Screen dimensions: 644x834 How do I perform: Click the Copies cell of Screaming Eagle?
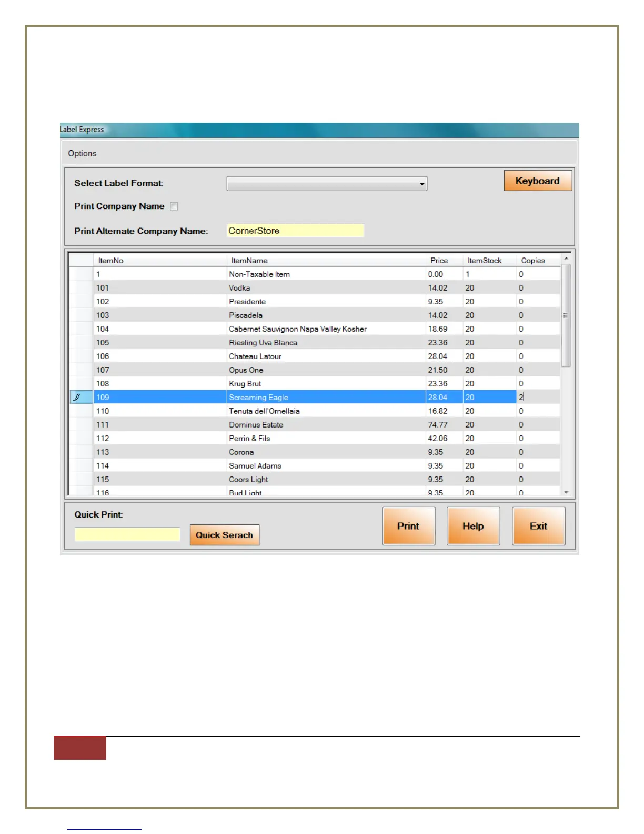pyautogui.click(x=539, y=398)
